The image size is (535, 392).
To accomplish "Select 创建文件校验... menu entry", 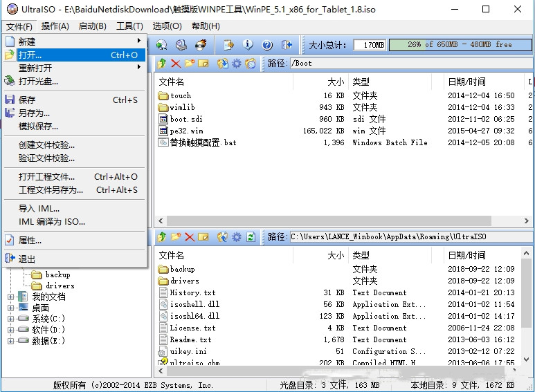I will coord(74,145).
